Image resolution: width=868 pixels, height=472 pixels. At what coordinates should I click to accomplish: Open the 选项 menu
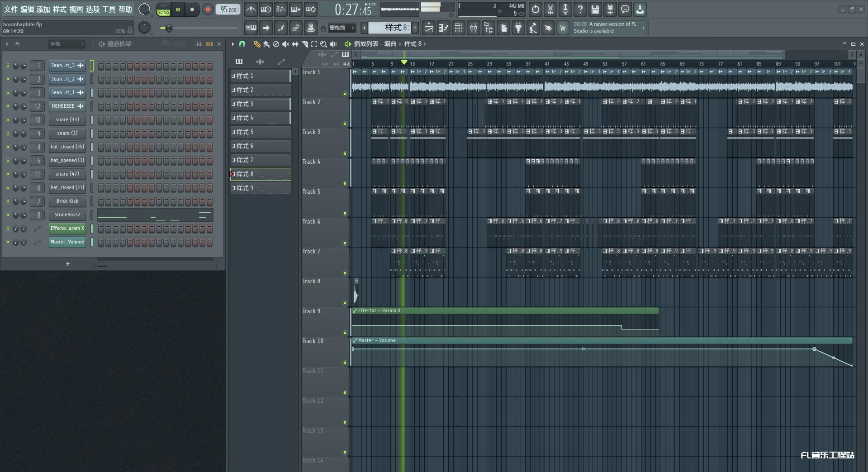click(93, 9)
